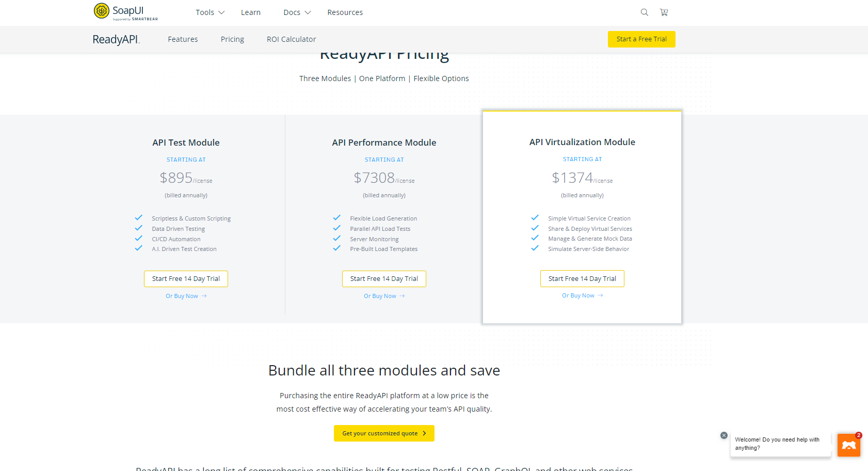
Task: Click the API Virtualization Module heading
Action: [x=582, y=142]
